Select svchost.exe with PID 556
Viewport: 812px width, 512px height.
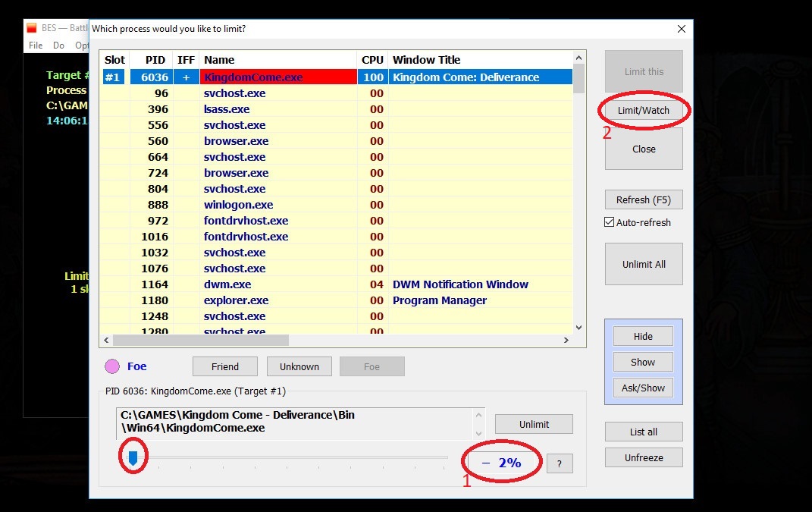coord(337,125)
